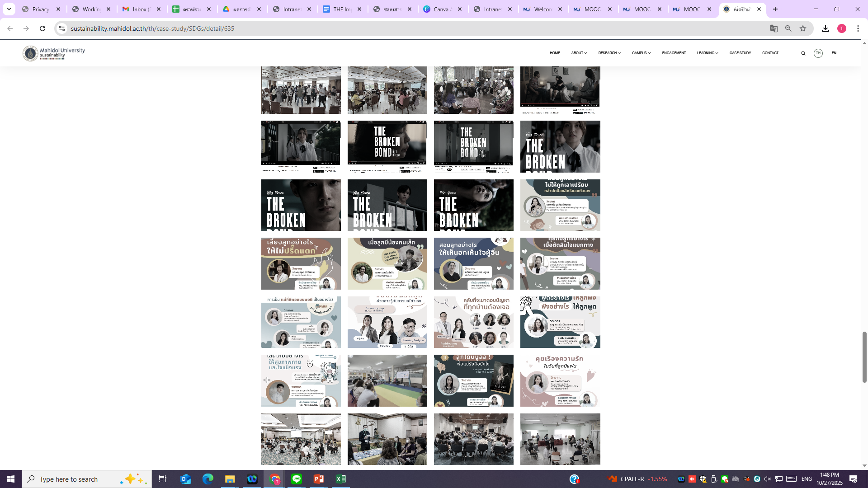Image resolution: width=868 pixels, height=488 pixels.
Task: Click the ENGAGEMENT navigation link
Action: tap(674, 53)
